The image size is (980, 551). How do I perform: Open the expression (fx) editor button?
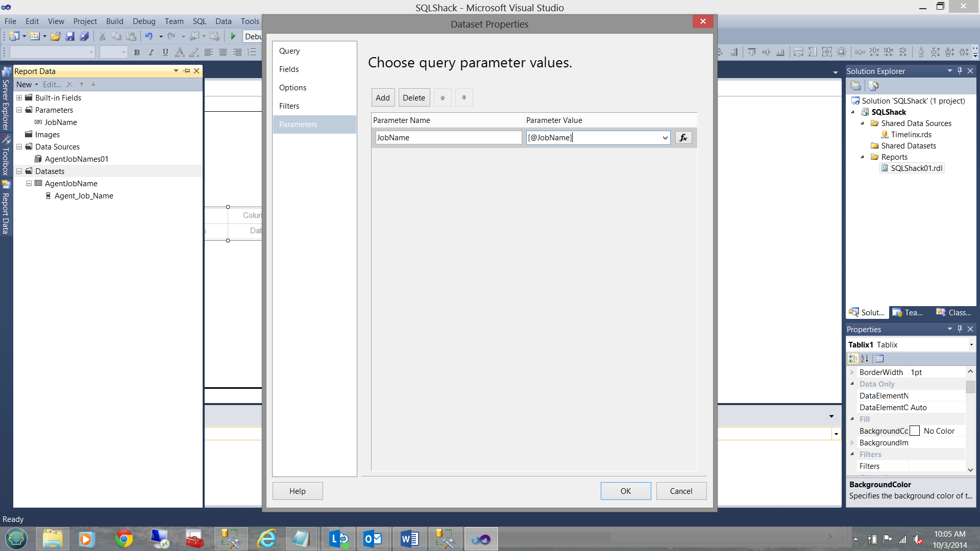click(683, 138)
